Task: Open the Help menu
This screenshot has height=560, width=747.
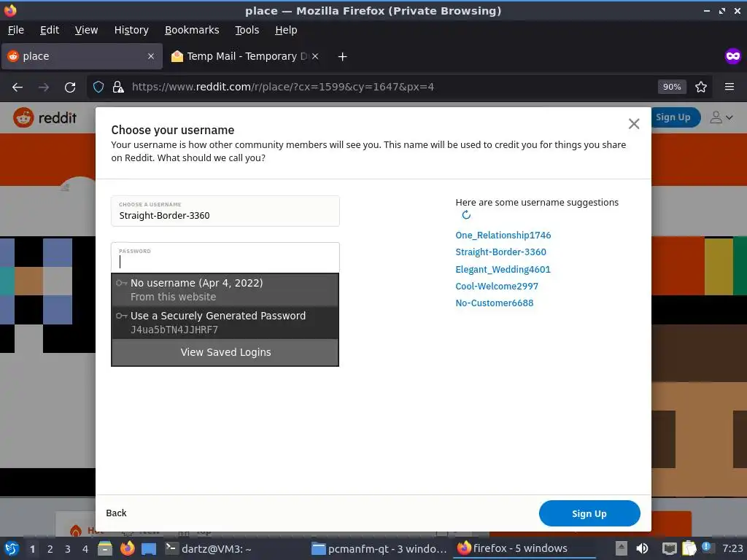Action: coord(286,30)
